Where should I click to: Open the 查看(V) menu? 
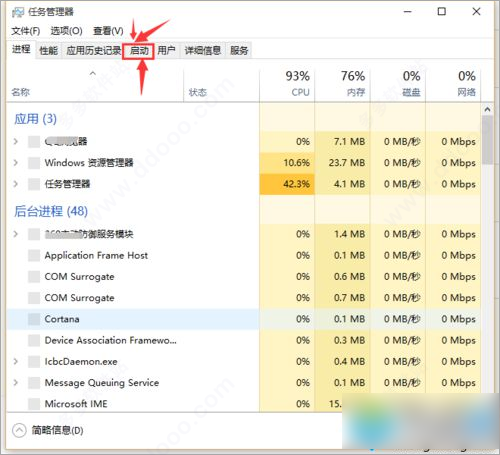tap(108, 31)
